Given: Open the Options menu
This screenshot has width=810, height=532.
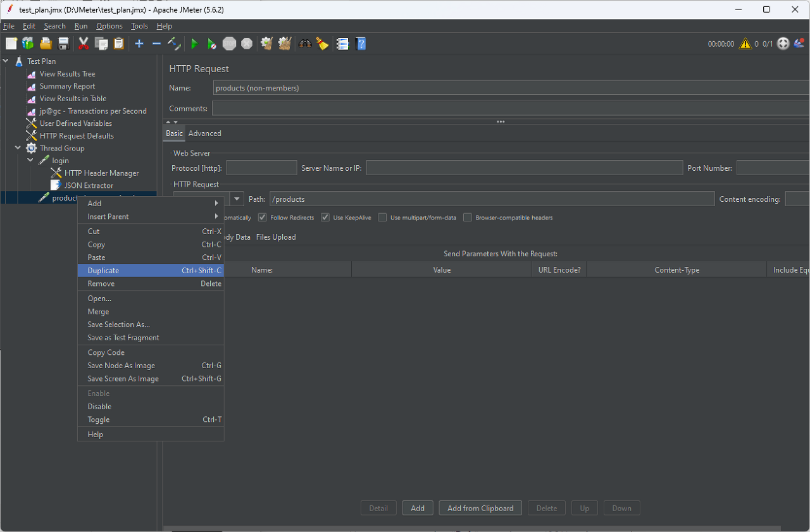Looking at the screenshot, I should [x=109, y=26].
